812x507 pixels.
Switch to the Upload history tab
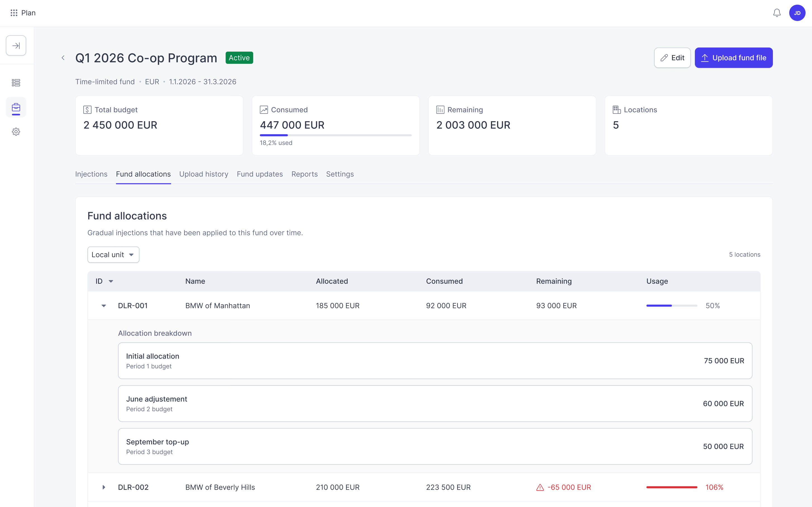click(204, 174)
